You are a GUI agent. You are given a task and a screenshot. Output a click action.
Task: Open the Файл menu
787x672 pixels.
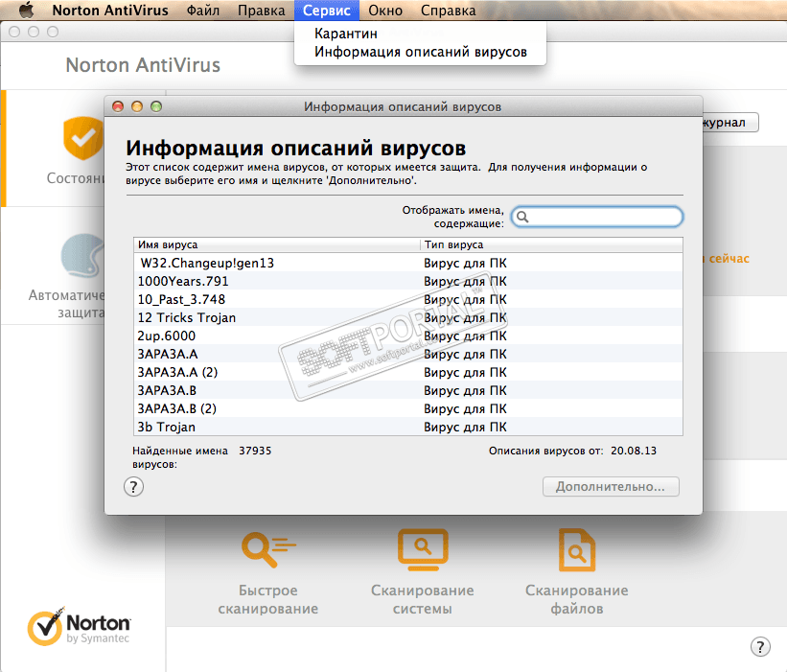(x=203, y=10)
